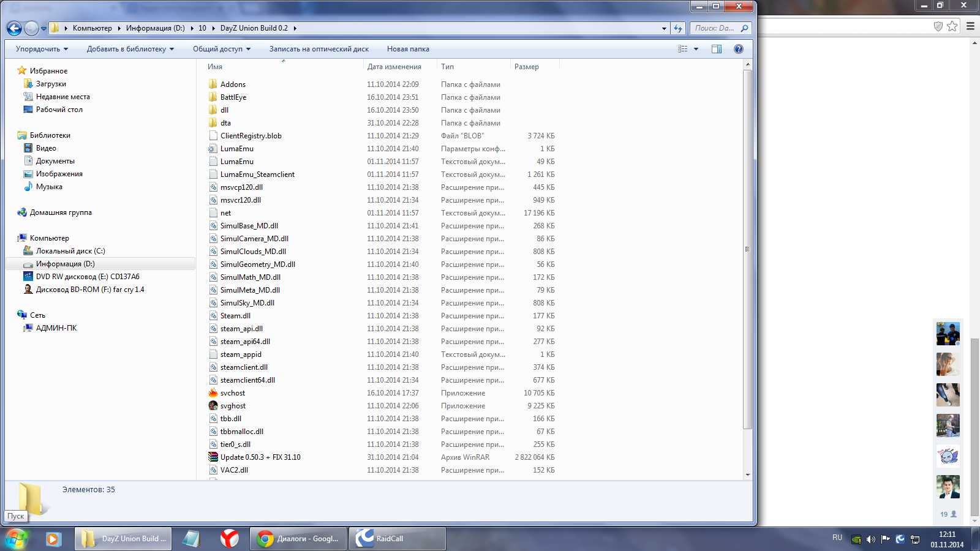Create a folder with Новая папка

coord(408,49)
